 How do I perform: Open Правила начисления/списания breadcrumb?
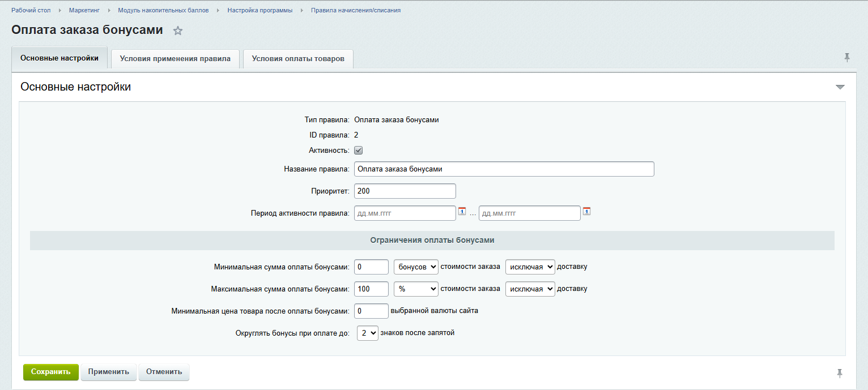tap(356, 10)
